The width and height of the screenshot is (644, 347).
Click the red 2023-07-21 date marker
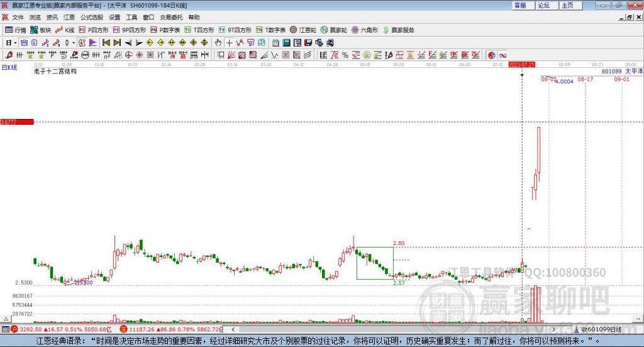coord(521,64)
